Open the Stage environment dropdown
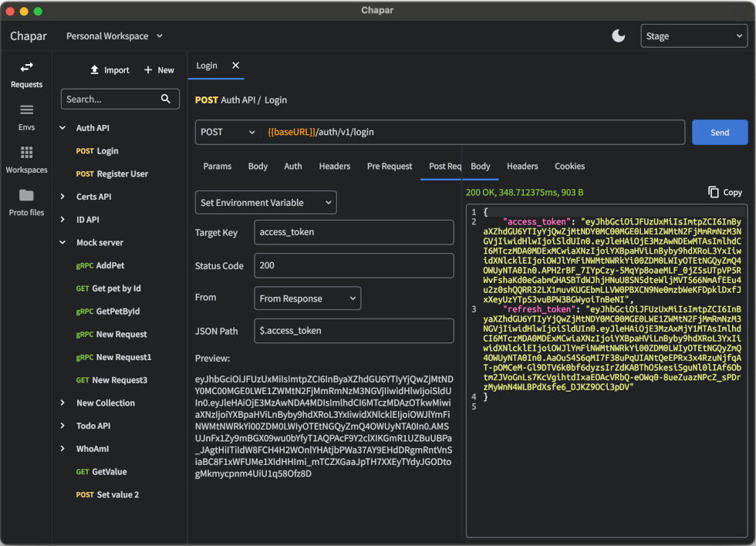 (x=694, y=35)
